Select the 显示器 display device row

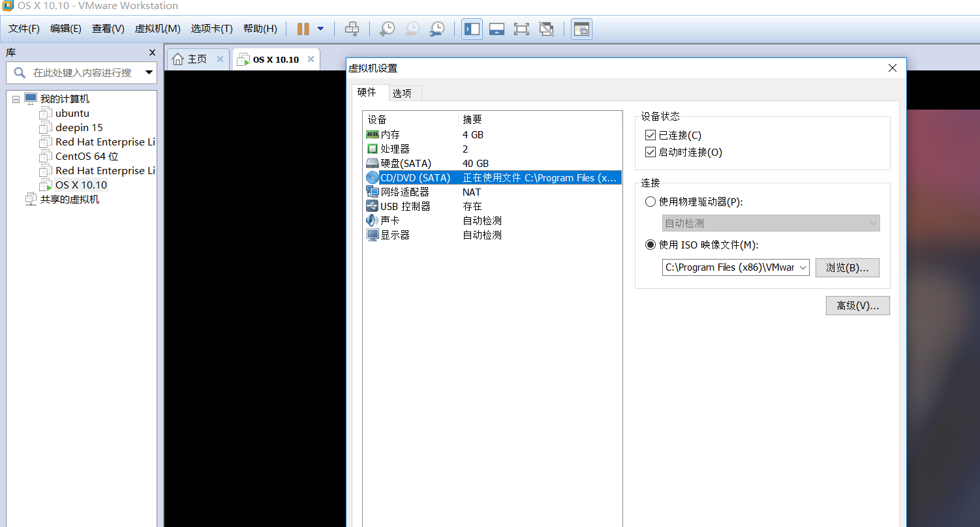coord(493,235)
